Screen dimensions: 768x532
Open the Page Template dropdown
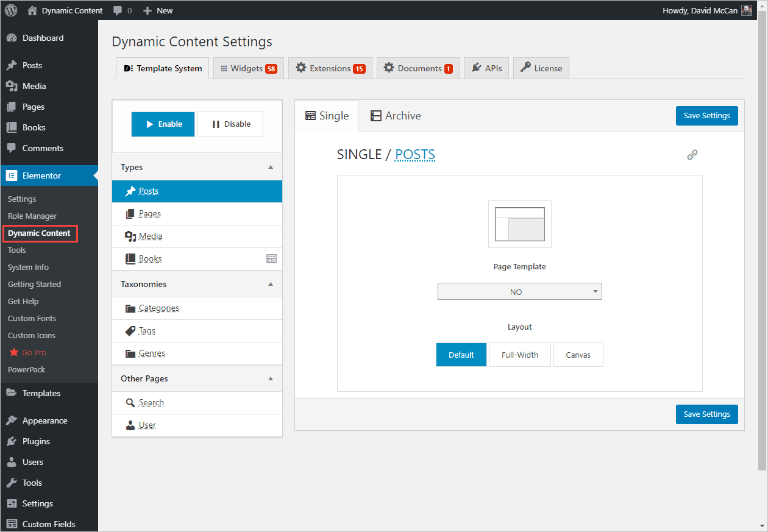[520, 292]
